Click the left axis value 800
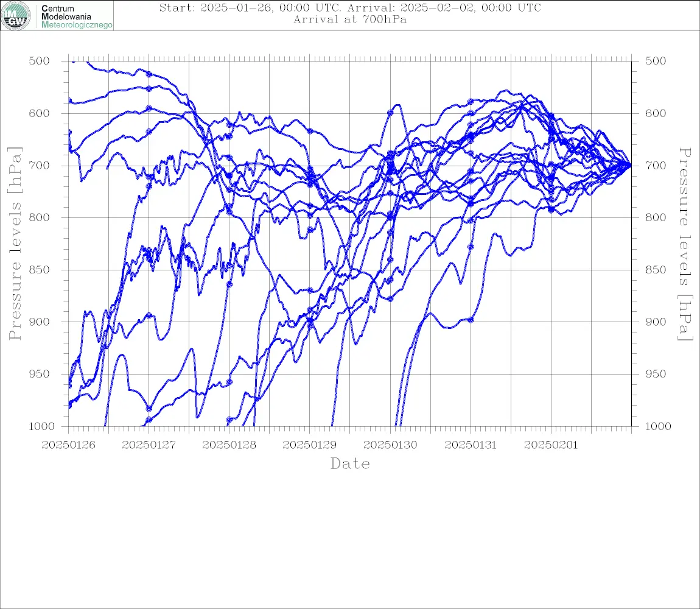 point(40,217)
